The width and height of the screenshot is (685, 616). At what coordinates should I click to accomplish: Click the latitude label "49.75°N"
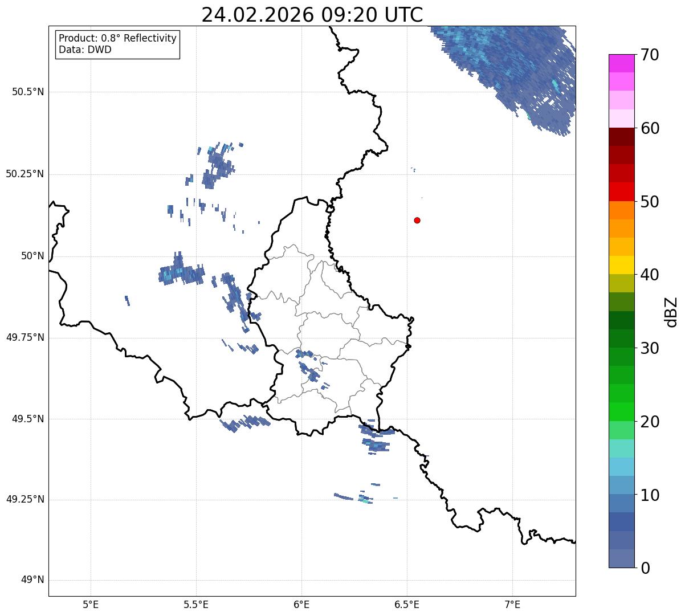(x=25, y=338)
